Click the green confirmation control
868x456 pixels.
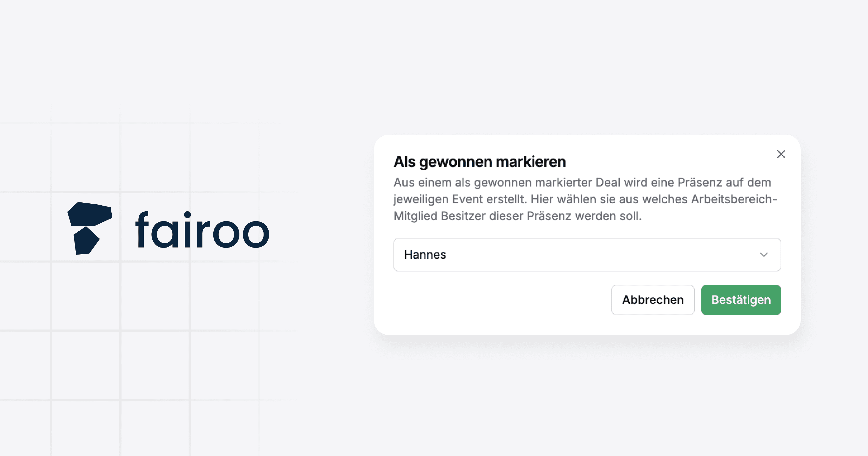click(x=741, y=300)
